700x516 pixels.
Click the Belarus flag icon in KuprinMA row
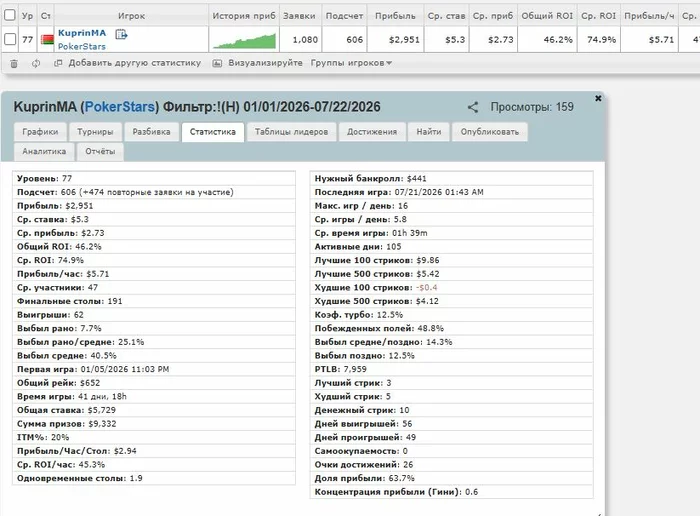(47, 40)
